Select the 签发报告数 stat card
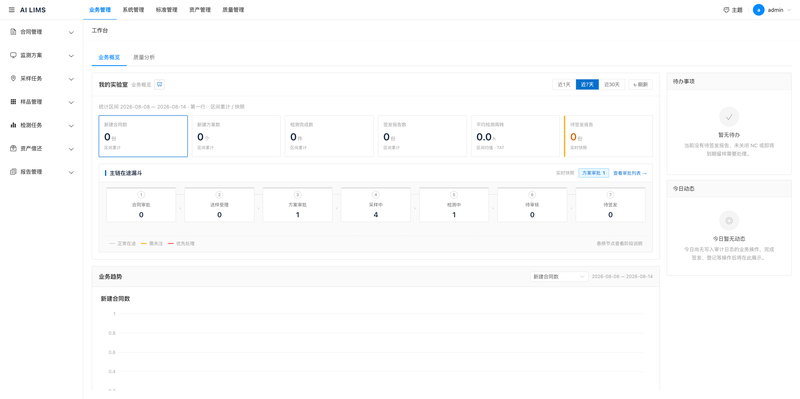 [422, 136]
